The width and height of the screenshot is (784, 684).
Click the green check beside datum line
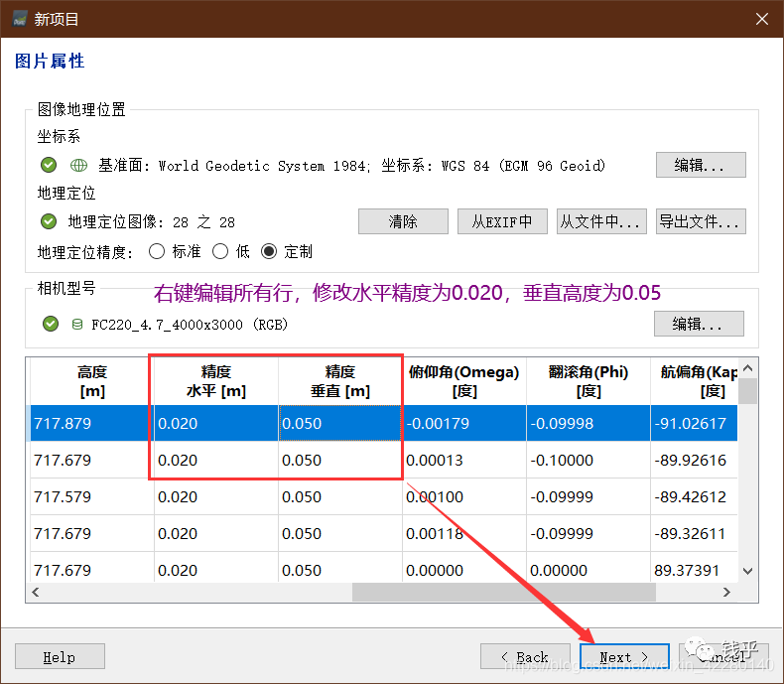49,166
